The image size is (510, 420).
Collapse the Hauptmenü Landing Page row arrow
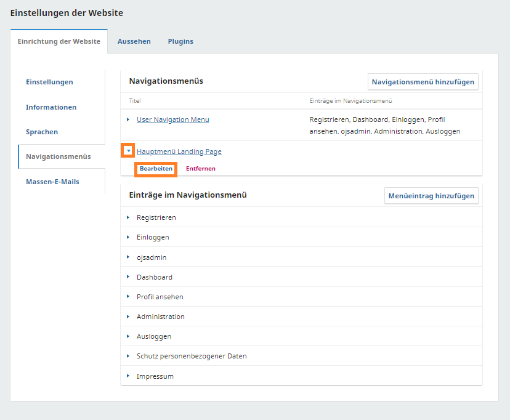tap(128, 151)
